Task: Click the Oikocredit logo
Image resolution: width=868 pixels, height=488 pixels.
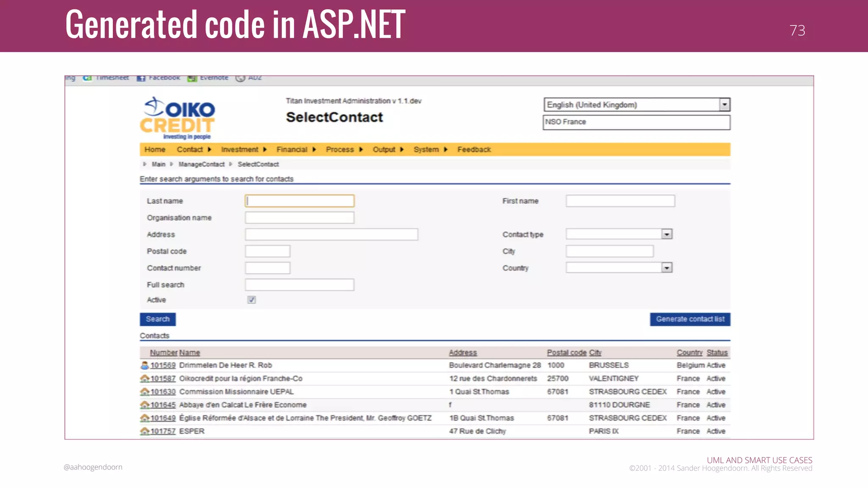Action: [x=178, y=118]
